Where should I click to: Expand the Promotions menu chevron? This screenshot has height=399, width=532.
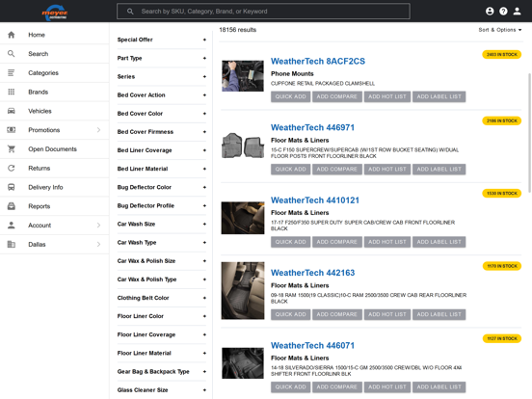pos(98,130)
